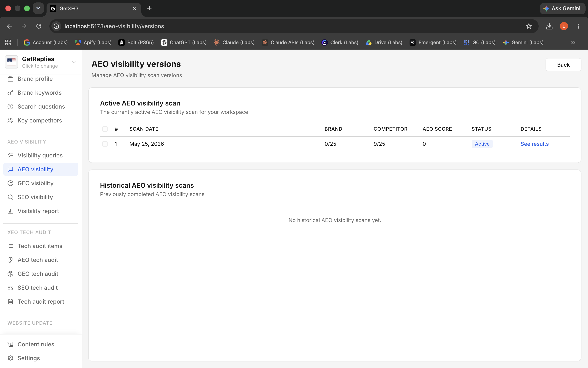Click the SCAN DATE column header
The image size is (588, 368).
[x=144, y=129]
